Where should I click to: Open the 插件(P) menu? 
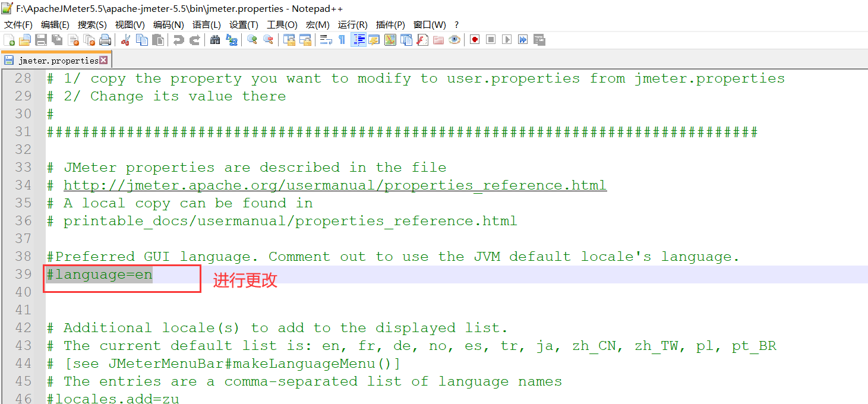point(390,24)
